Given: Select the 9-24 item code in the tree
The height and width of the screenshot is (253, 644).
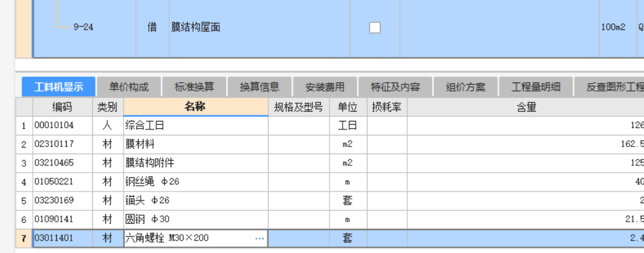Looking at the screenshot, I should pos(84,27).
